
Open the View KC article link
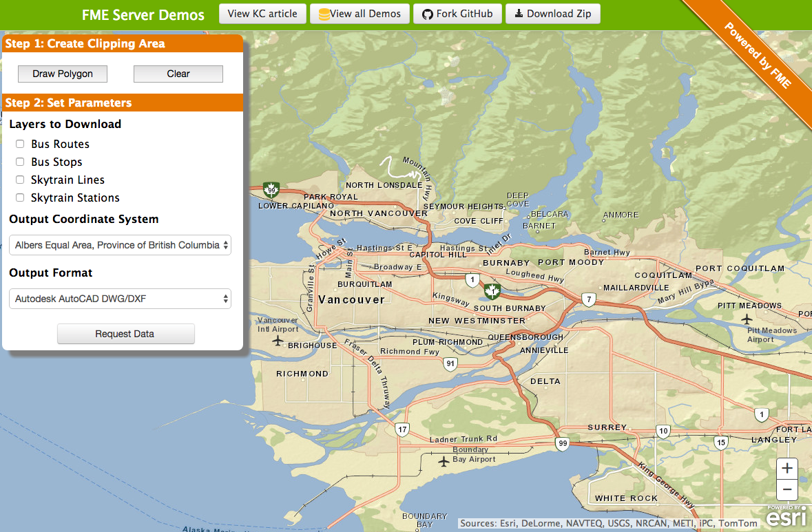(x=262, y=14)
